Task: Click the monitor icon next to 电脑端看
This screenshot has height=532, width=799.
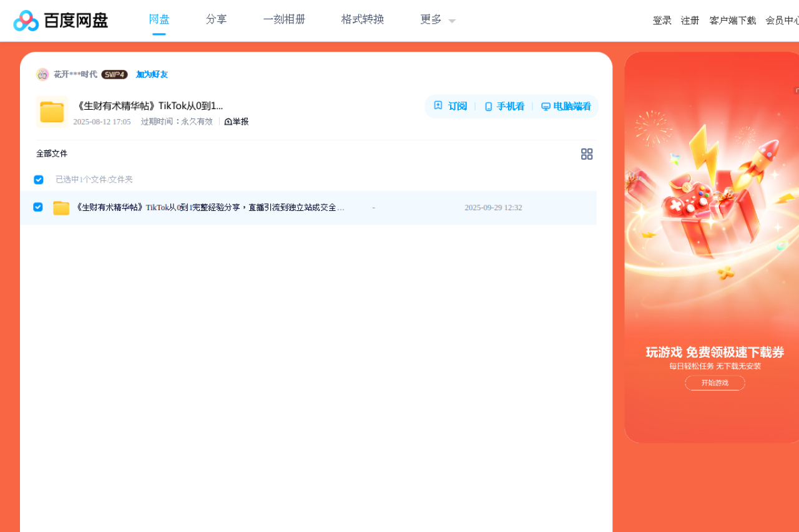Action: pyautogui.click(x=545, y=106)
